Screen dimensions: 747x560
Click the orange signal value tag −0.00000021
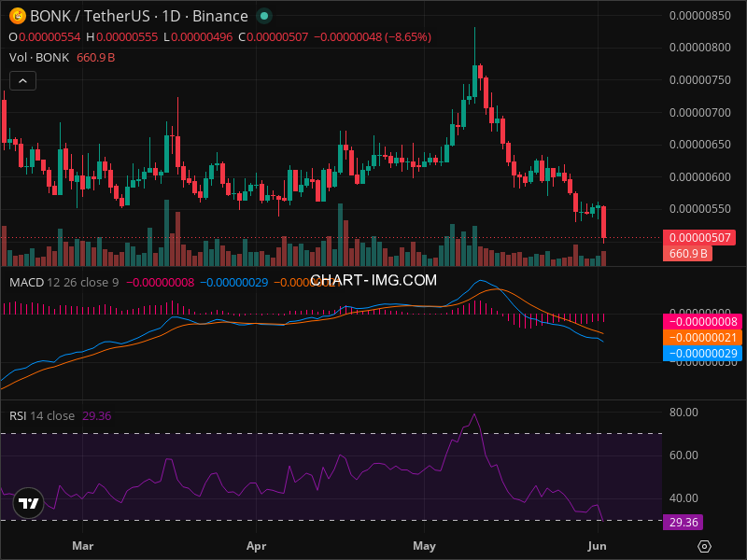(702, 338)
